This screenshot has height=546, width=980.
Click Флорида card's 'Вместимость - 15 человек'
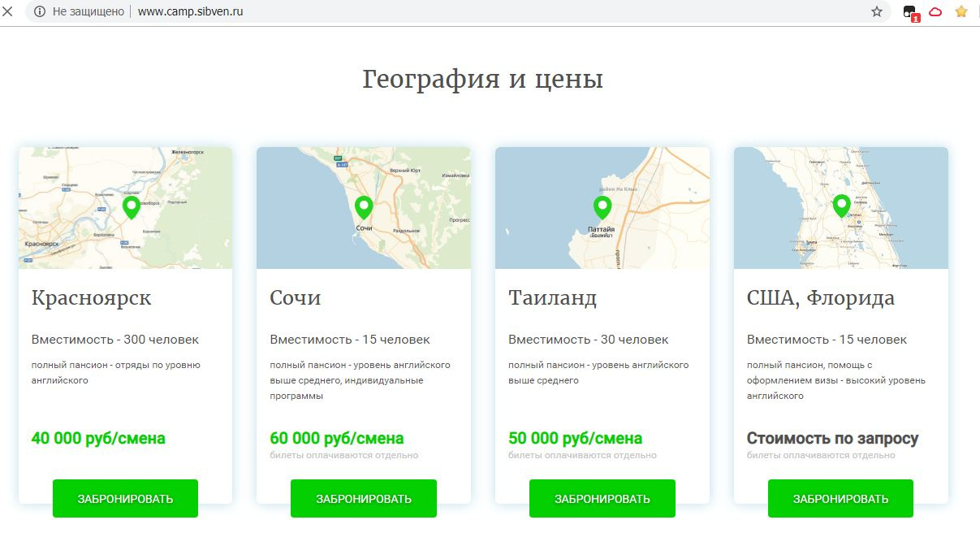[827, 340]
